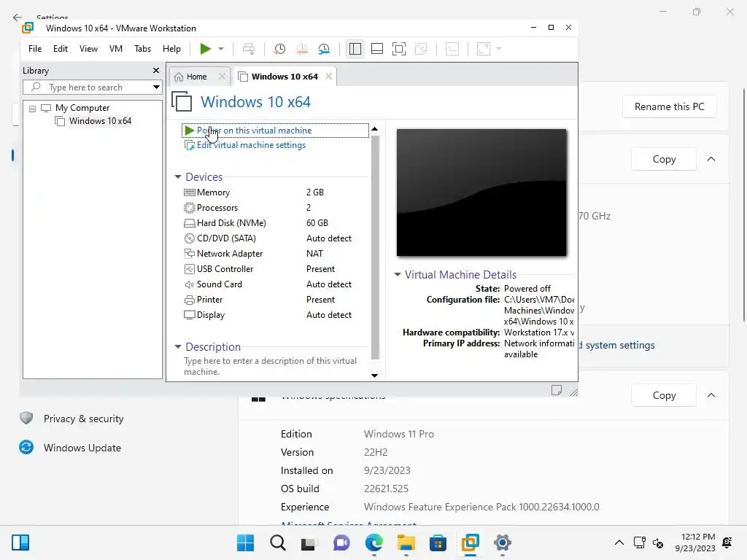Screen dimensions: 747x560
Task: Collapse device specifications chevron in Settings
Action: [711, 159]
